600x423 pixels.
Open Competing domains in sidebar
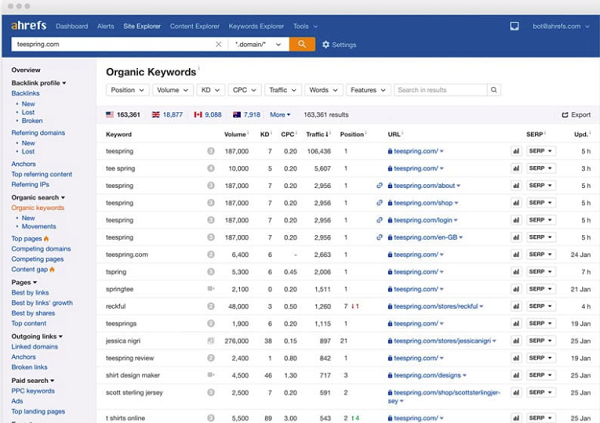41,248
